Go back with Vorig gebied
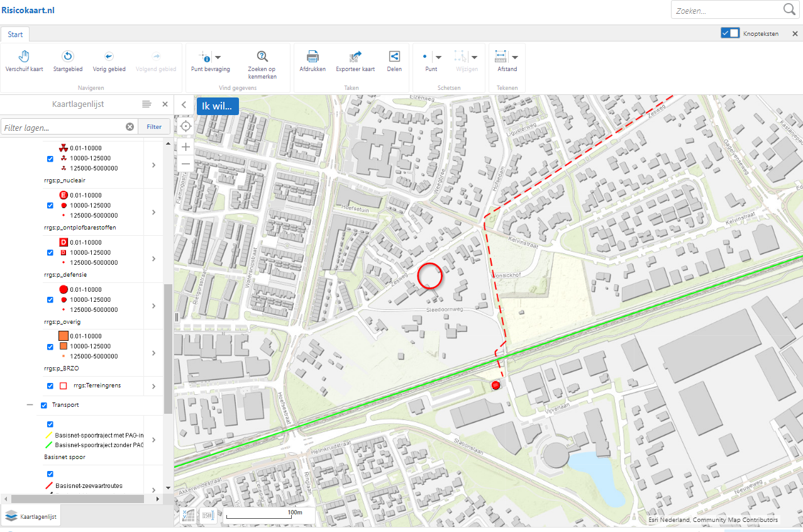 109,57
